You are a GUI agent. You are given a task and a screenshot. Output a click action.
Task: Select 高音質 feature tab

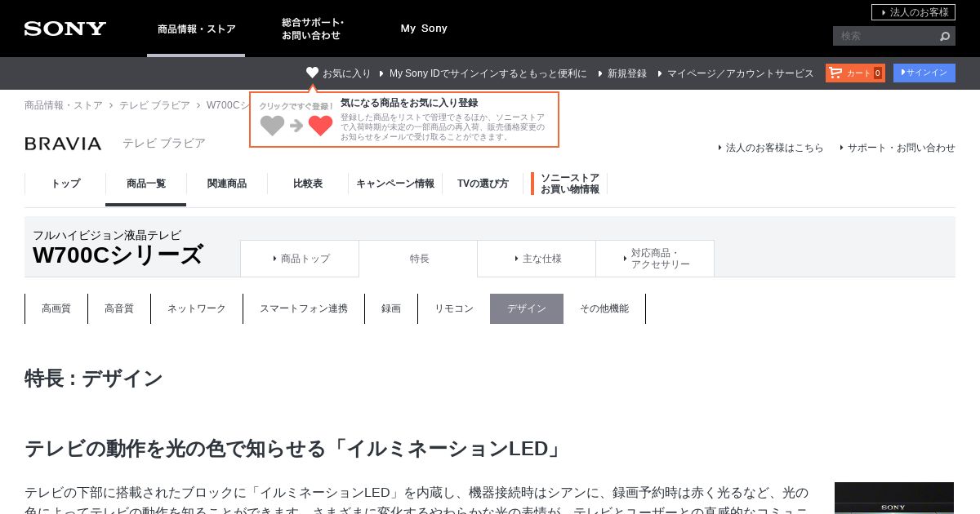coord(119,308)
